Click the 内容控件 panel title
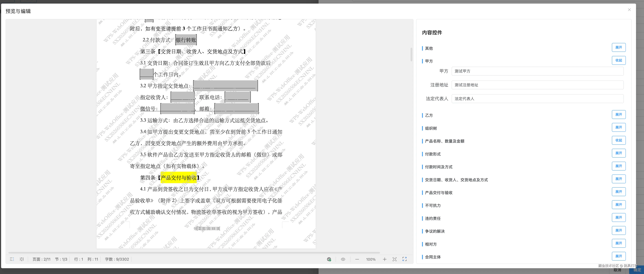This screenshot has height=274, width=644. click(432, 33)
